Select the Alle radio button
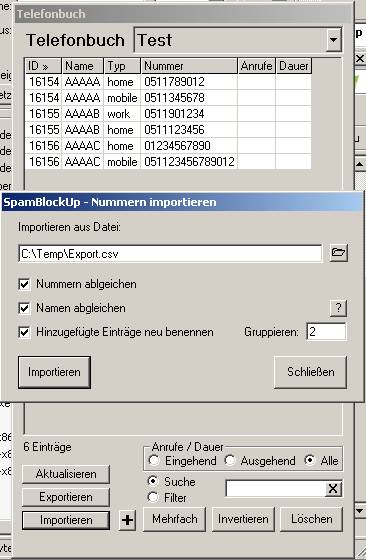Image resolution: width=366 pixels, height=560 pixels. tap(310, 460)
